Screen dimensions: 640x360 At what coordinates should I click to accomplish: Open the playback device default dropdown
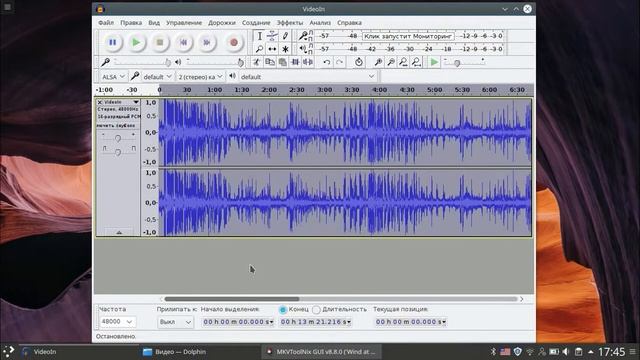point(308,77)
